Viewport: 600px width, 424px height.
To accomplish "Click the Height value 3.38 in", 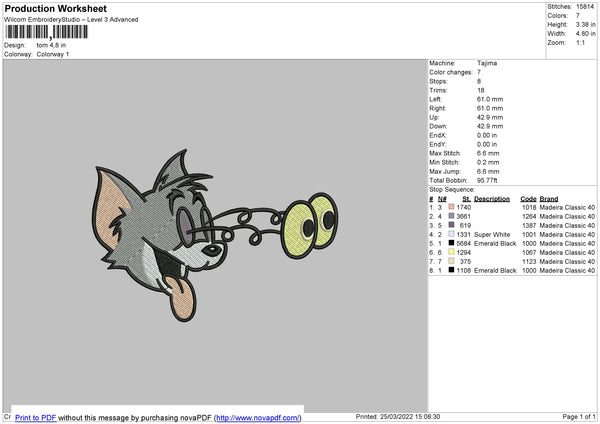I will coord(585,24).
